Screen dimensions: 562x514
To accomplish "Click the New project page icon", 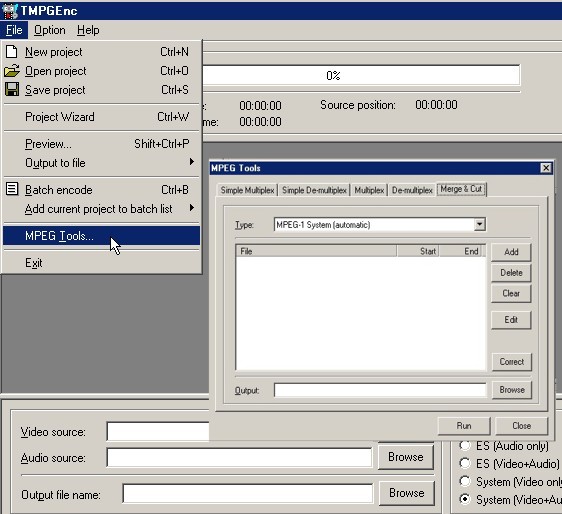I will pyautogui.click(x=11, y=52).
